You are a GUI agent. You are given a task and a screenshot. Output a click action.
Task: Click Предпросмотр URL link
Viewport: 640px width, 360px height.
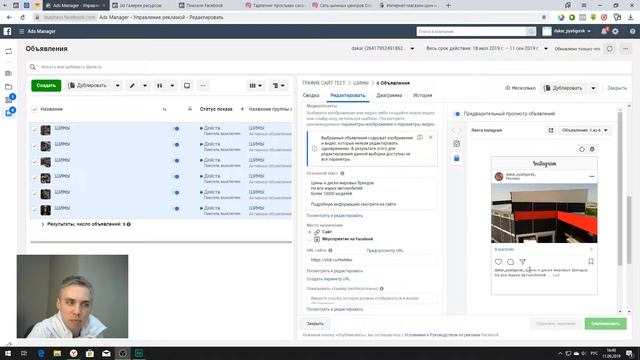point(385,251)
